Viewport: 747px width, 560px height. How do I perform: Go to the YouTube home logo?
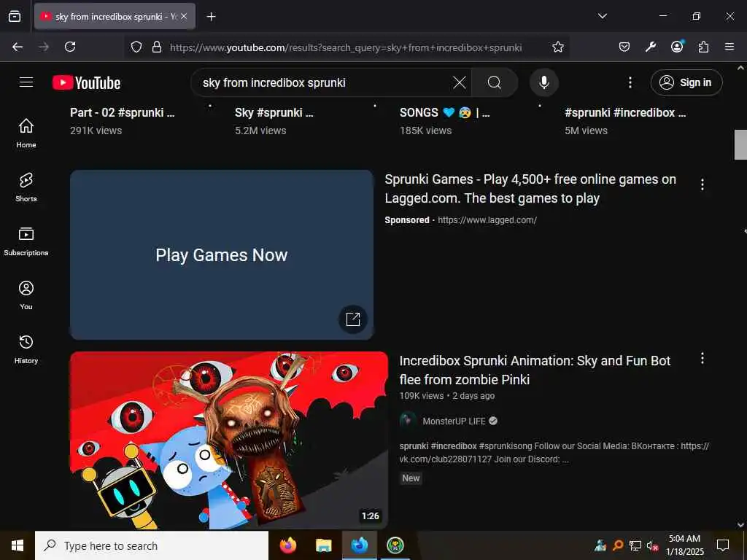(86, 82)
